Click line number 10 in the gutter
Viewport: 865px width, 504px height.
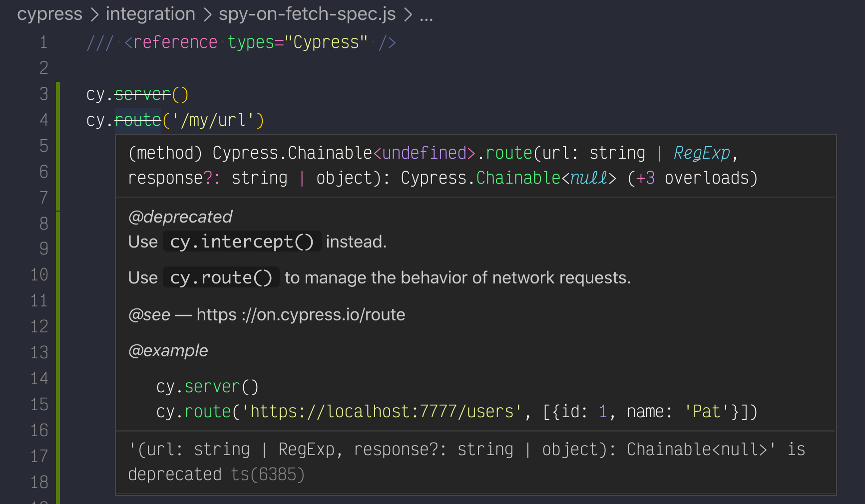point(39,274)
